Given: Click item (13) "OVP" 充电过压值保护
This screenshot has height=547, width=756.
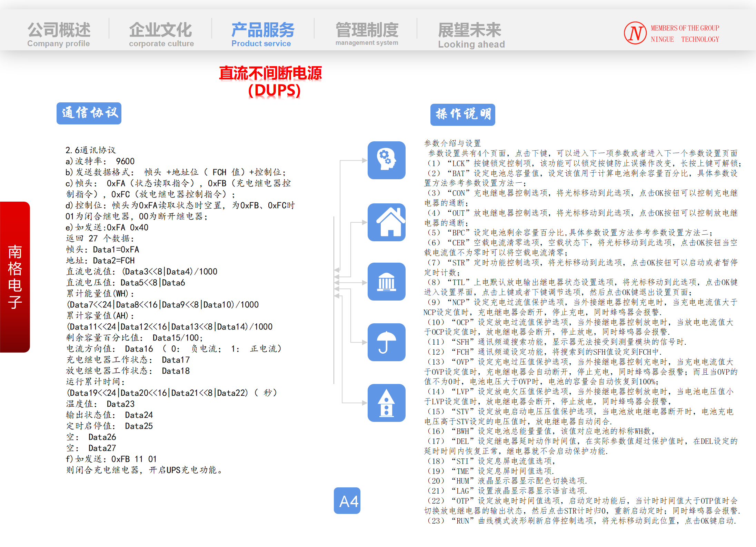Looking at the screenshot, I should [581, 372].
